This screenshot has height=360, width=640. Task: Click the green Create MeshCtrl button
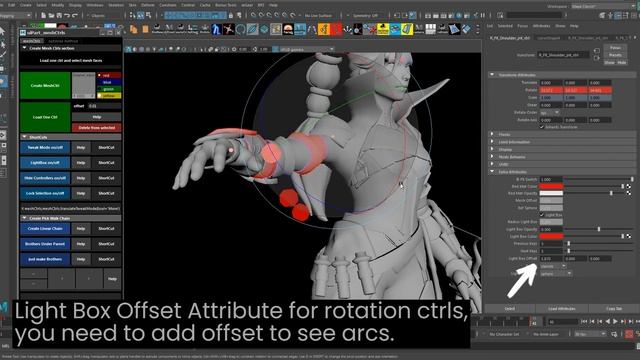tap(45, 86)
